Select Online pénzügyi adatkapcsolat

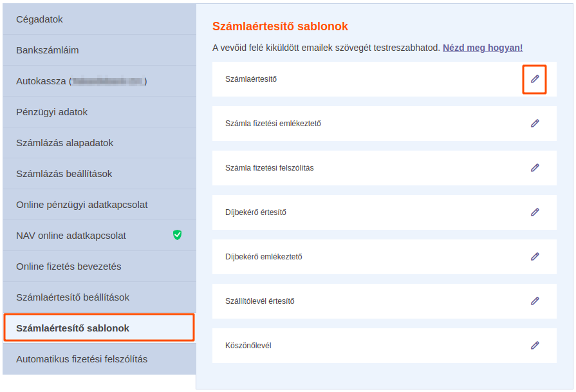pos(82,205)
